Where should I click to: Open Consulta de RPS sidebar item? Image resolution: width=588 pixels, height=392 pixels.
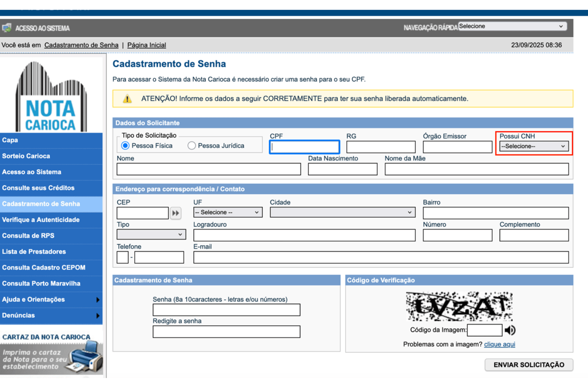click(x=51, y=236)
